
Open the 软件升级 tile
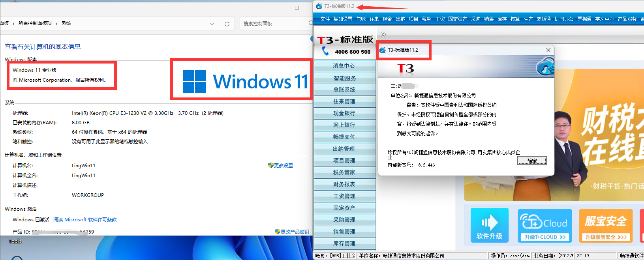(x=489, y=225)
